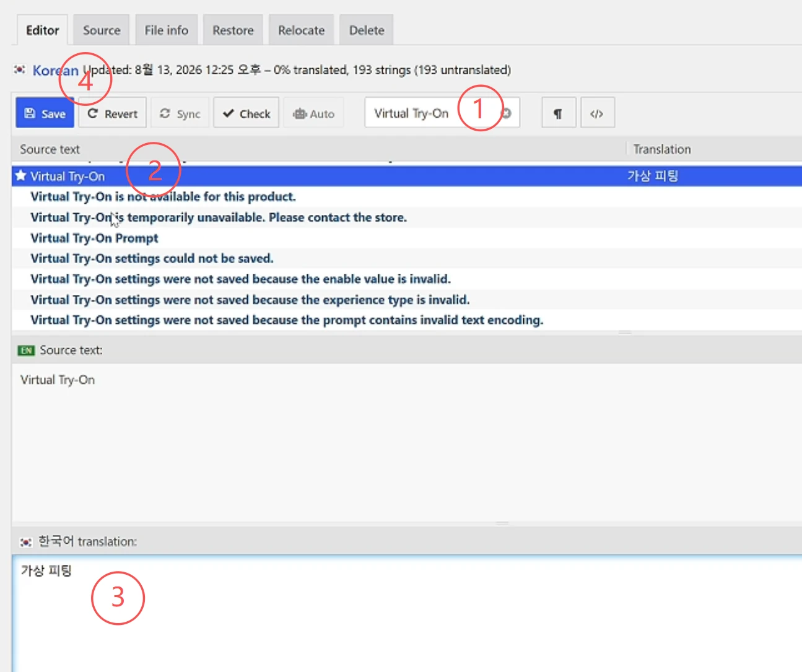
Task: Click the Korean language link
Action: coord(55,71)
